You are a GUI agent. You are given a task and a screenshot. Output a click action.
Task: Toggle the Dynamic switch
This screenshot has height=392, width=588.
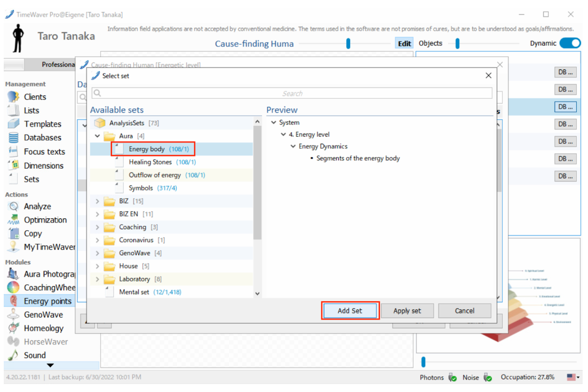[x=570, y=43]
